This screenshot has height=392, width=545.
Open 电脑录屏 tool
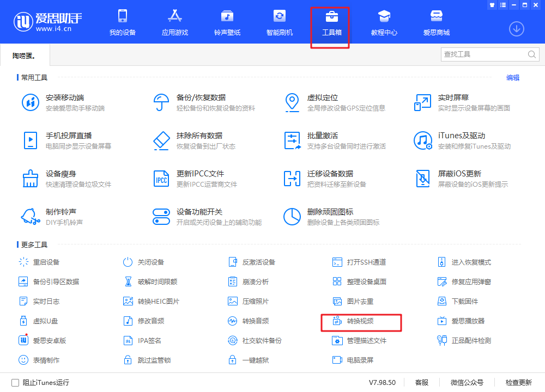(x=353, y=360)
